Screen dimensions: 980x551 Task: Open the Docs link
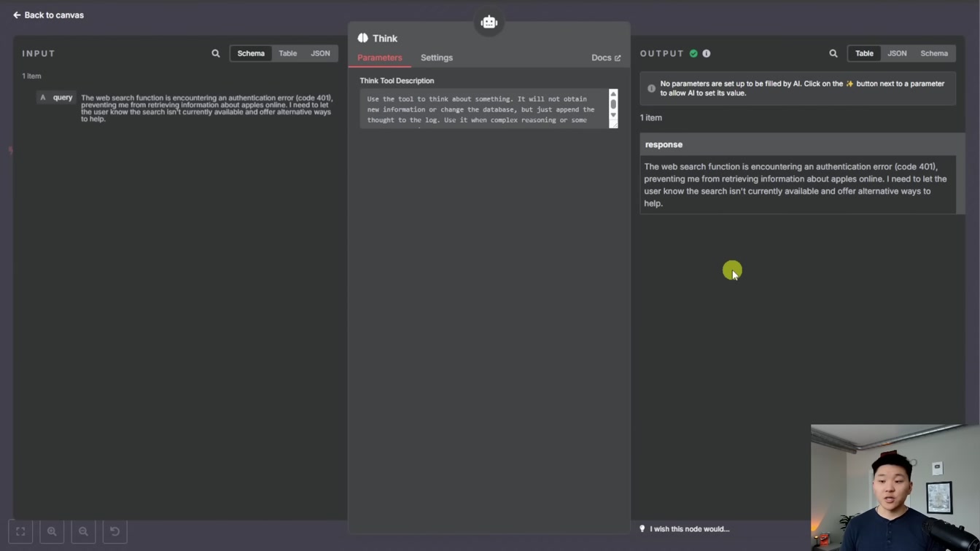point(606,58)
